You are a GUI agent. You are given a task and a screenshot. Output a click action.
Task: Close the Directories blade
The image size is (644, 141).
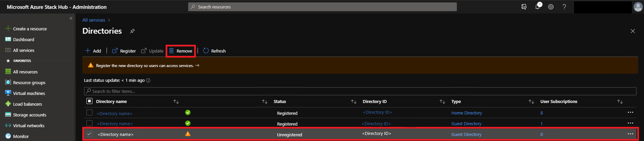click(633, 31)
